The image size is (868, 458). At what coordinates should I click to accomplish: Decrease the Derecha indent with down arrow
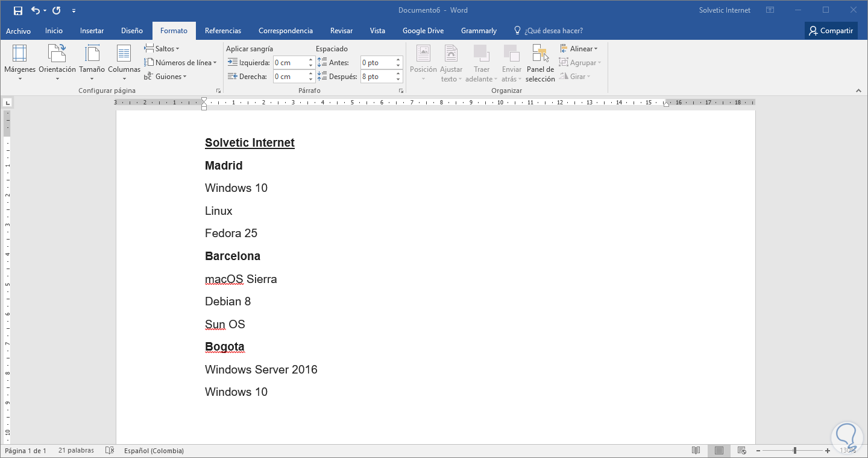click(311, 80)
